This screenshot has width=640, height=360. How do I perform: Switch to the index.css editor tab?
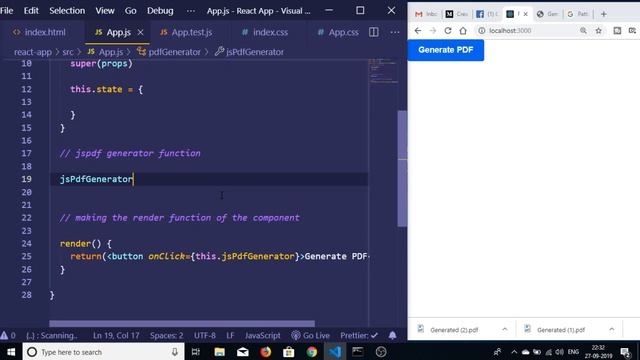pos(264,32)
